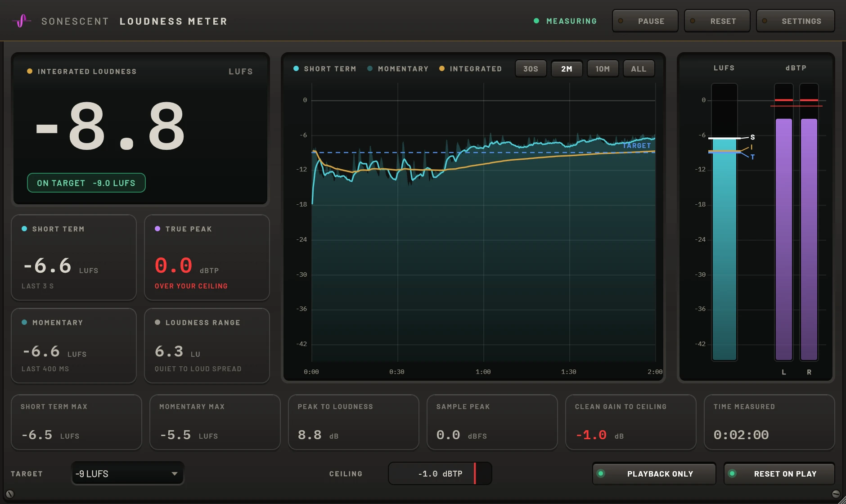Click the Sample Peak 0.0 dBFS value
Viewport: 846px width, 504px height.
(448, 435)
